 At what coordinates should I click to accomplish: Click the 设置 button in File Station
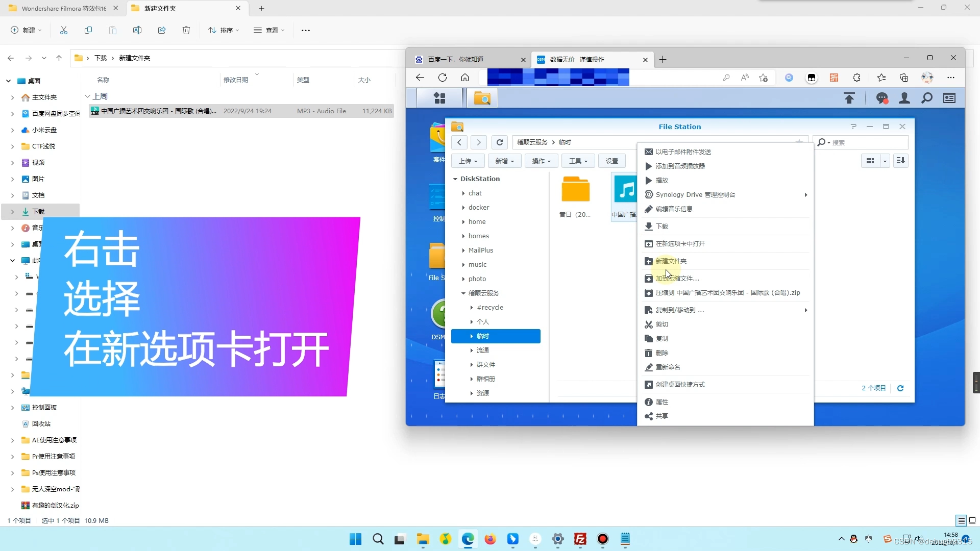point(612,161)
